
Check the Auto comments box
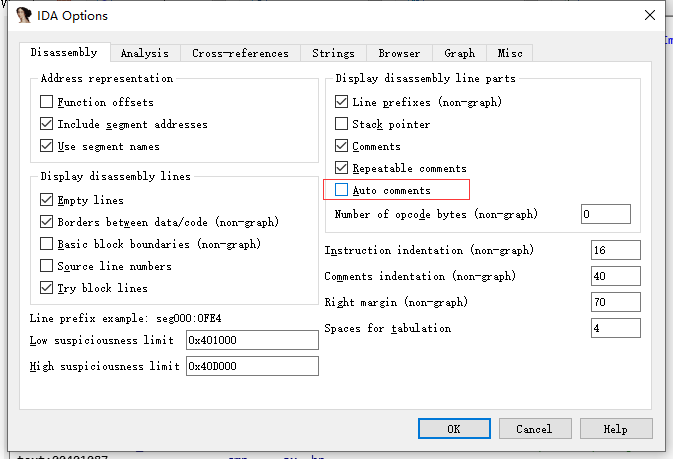point(341,189)
